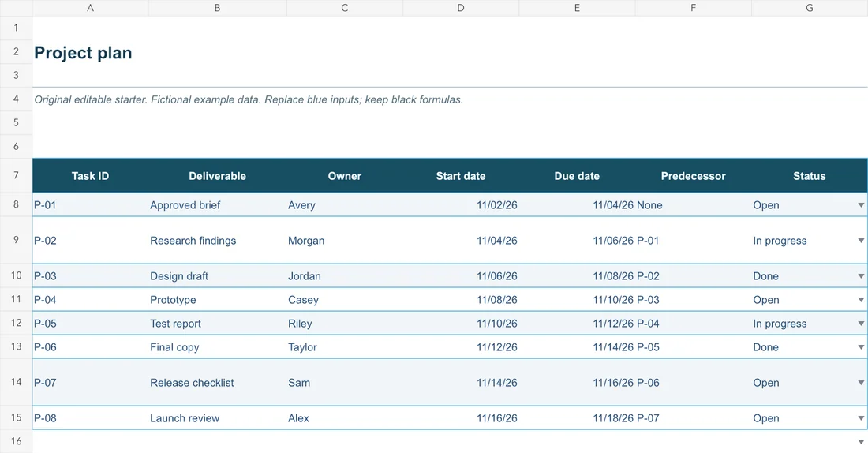Select Task ID cell P-07
The width and height of the screenshot is (868, 453).
90,383
